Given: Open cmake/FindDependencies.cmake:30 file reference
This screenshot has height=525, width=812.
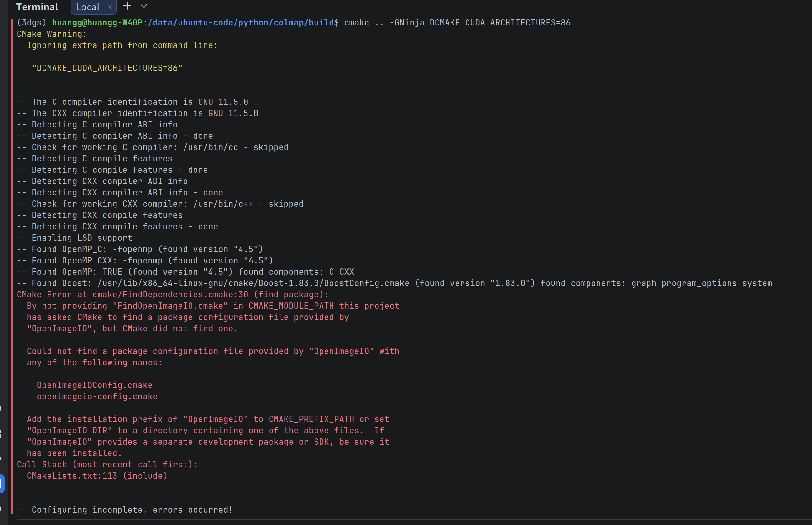Looking at the screenshot, I should point(170,295).
